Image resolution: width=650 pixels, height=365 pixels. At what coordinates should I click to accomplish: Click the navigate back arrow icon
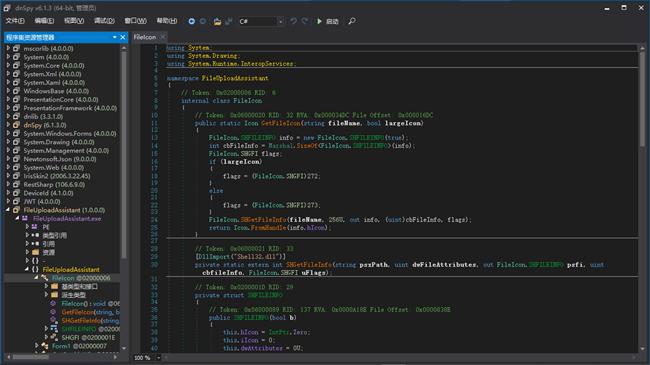click(x=192, y=21)
